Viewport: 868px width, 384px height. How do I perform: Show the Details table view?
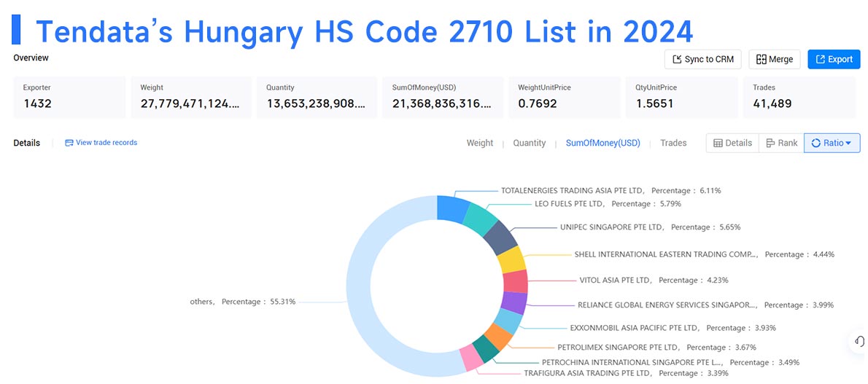pos(732,143)
